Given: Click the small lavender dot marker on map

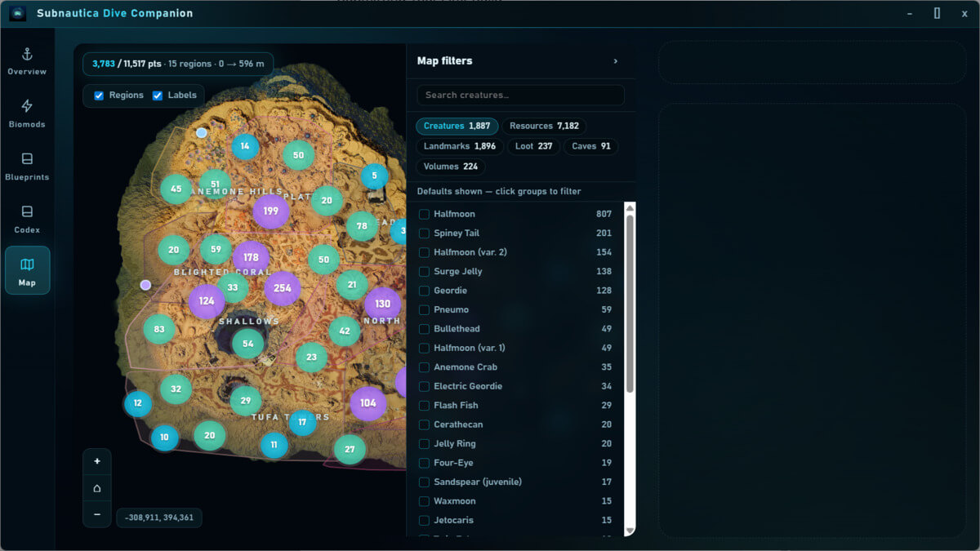Looking at the screenshot, I should [x=145, y=285].
